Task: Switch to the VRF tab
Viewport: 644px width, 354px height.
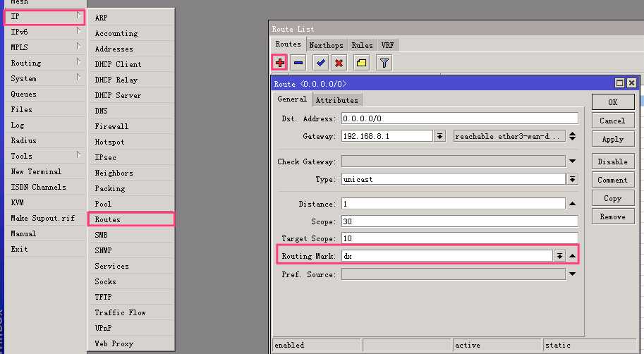Action: (x=387, y=45)
